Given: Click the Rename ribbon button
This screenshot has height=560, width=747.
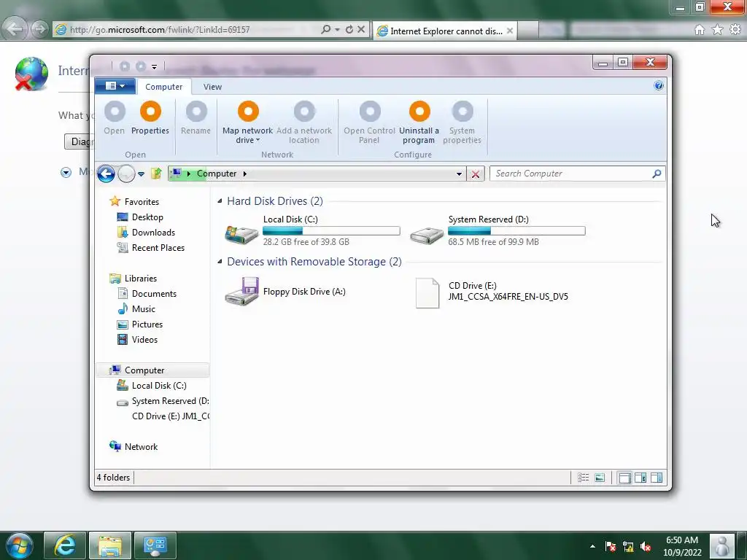Looking at the screenshot, I should click(x=196, y=118).
